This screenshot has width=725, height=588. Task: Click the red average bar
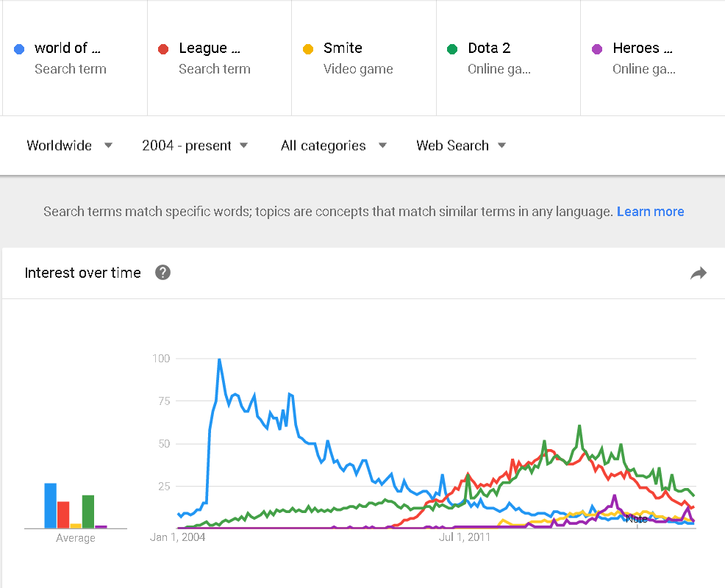click(x=63, y=514)
